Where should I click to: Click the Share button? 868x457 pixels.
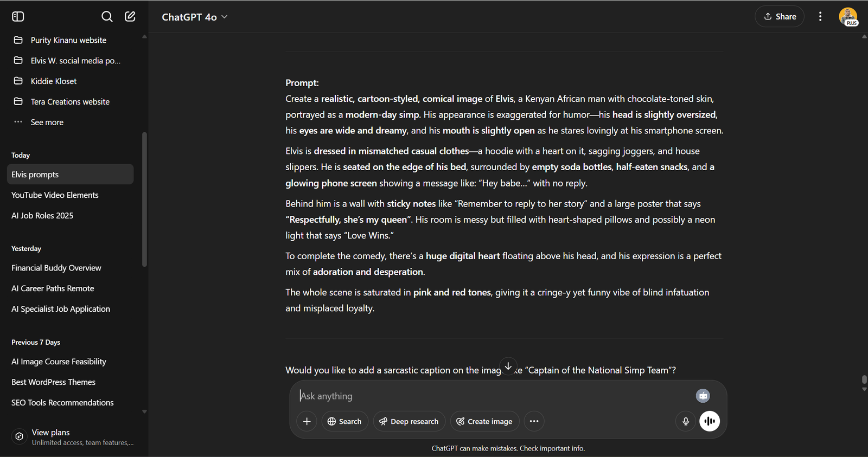point(780,16)
